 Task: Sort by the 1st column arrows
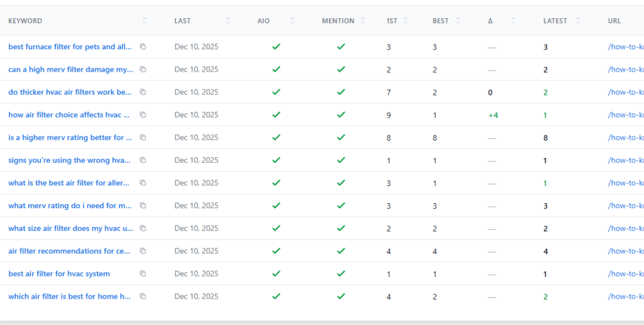pos(405,21)
